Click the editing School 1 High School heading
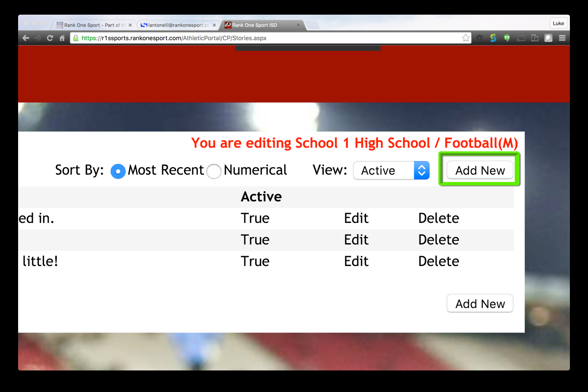Image resolution: width=588 pixels, height=392 pixels. [354, 143]
